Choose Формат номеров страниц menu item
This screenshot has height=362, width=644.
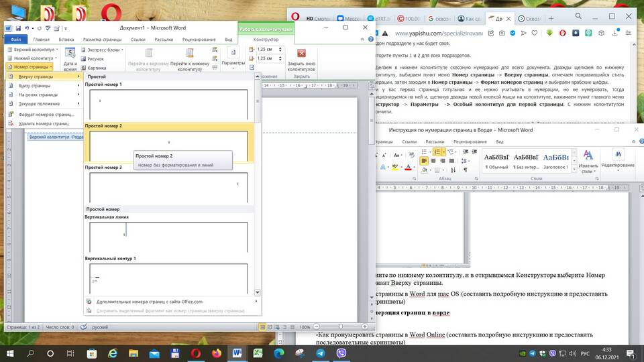point(46,115)
